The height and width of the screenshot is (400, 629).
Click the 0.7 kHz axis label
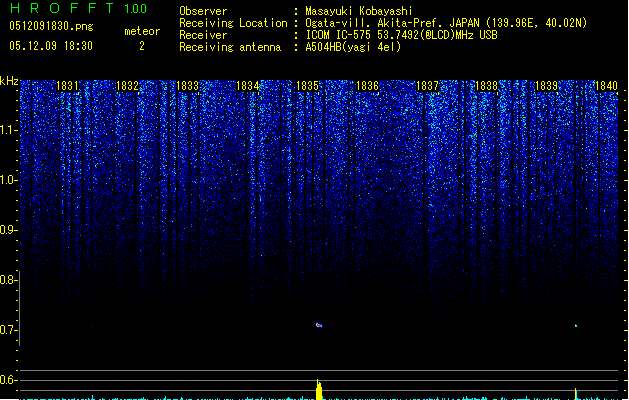click(x=8, y=330)
